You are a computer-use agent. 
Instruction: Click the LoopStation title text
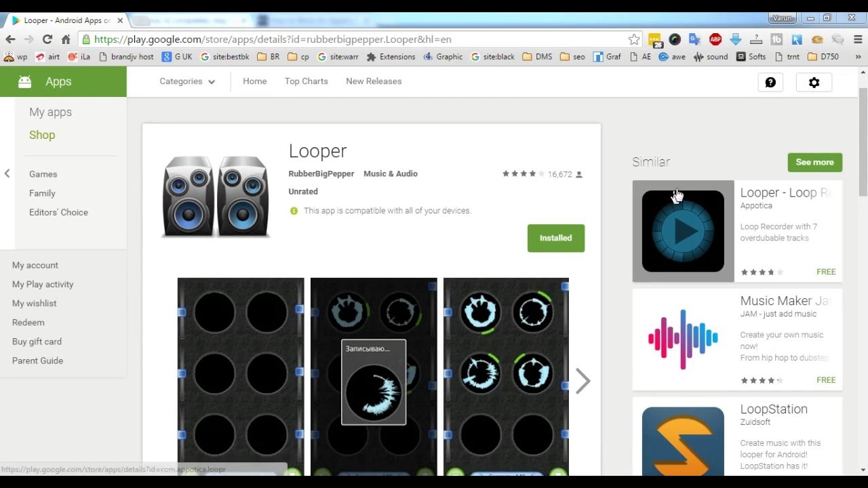pyautogui.click(x=774, y=409)
